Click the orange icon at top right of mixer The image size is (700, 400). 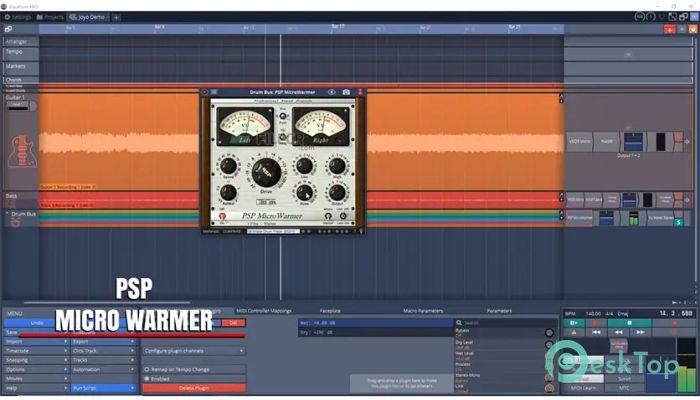click(x=693, y=29)
